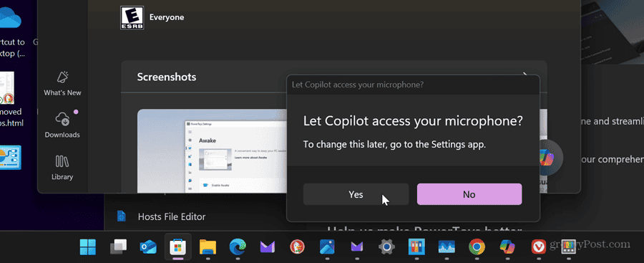The height and width of the screenshot is (263, 644).
Task: Open Settings gear icon on the taskbar
Action: (386, 247)
